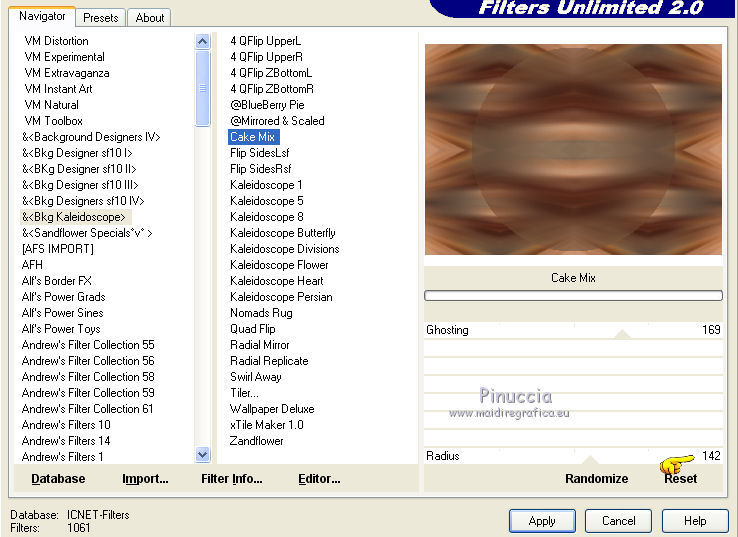Choose the Nomads Rug filter

[261, 313]
